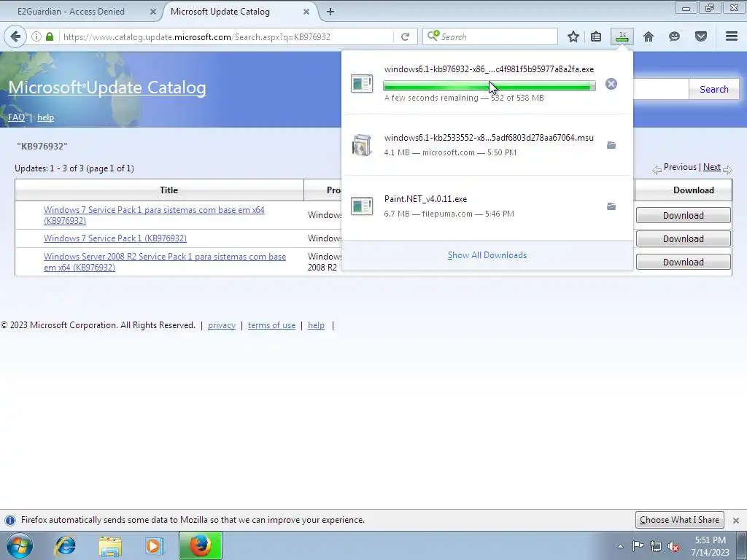The height and width of the screenshot is (560, 747).
Task: Open the FAQ link
Action: 16,117
